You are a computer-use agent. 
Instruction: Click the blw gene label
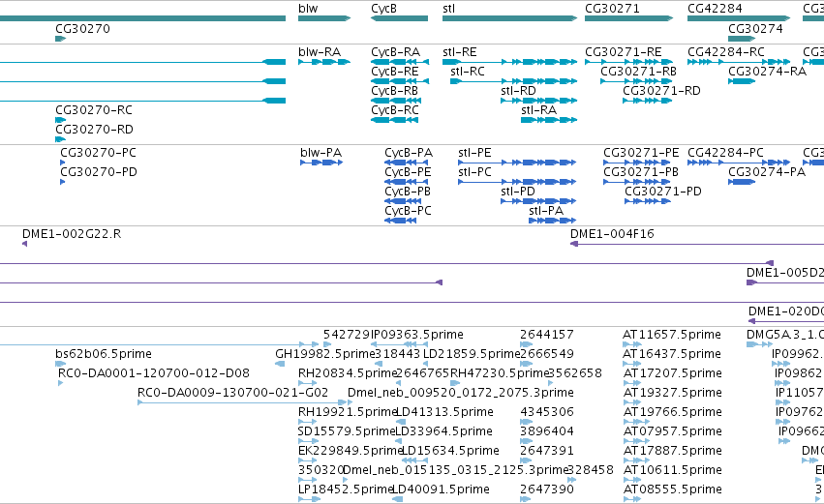[x=308, y=9]
